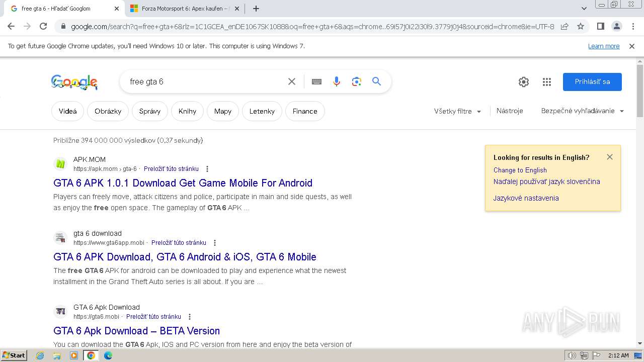The height and width of the screenshot is (362, 644).
Task: Filter results by Videá
Action: point(68,111)
